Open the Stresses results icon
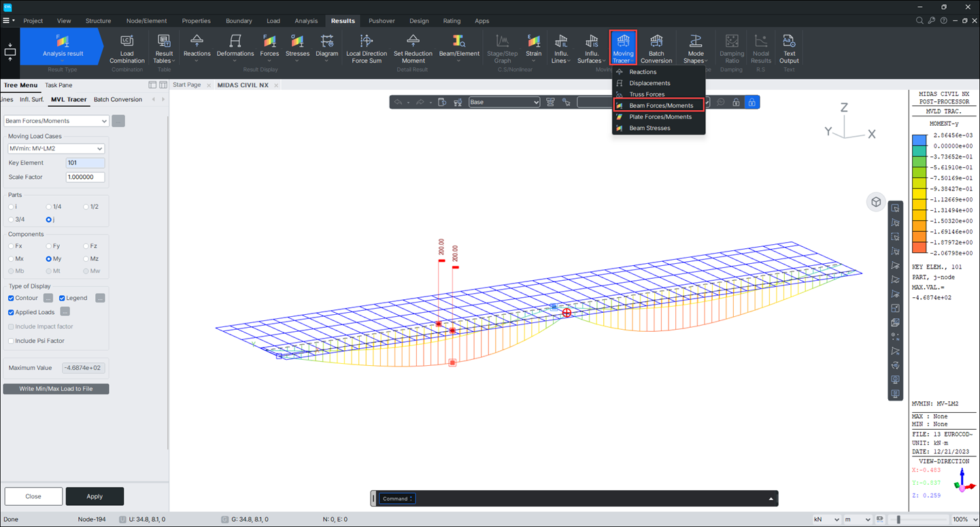This screenshot has height=527, width=980. click(x=297, y=48)
